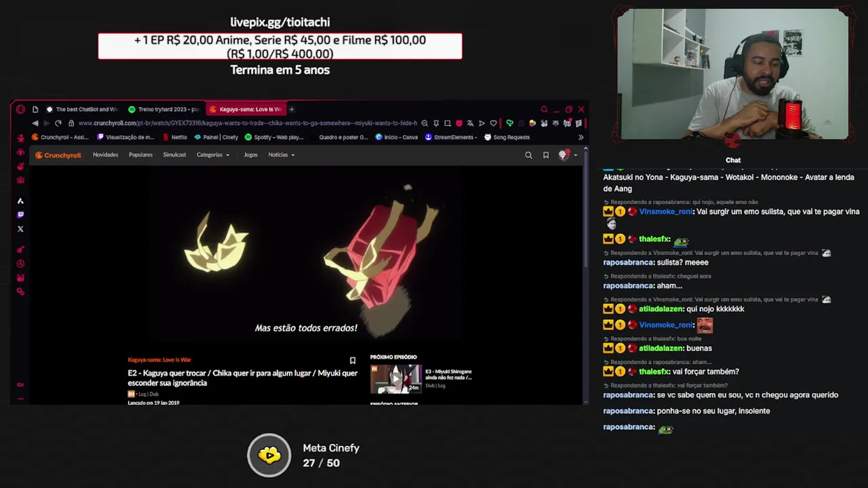
Task: Open the StreamElements bookmark
Action: (x=451, y=137)
